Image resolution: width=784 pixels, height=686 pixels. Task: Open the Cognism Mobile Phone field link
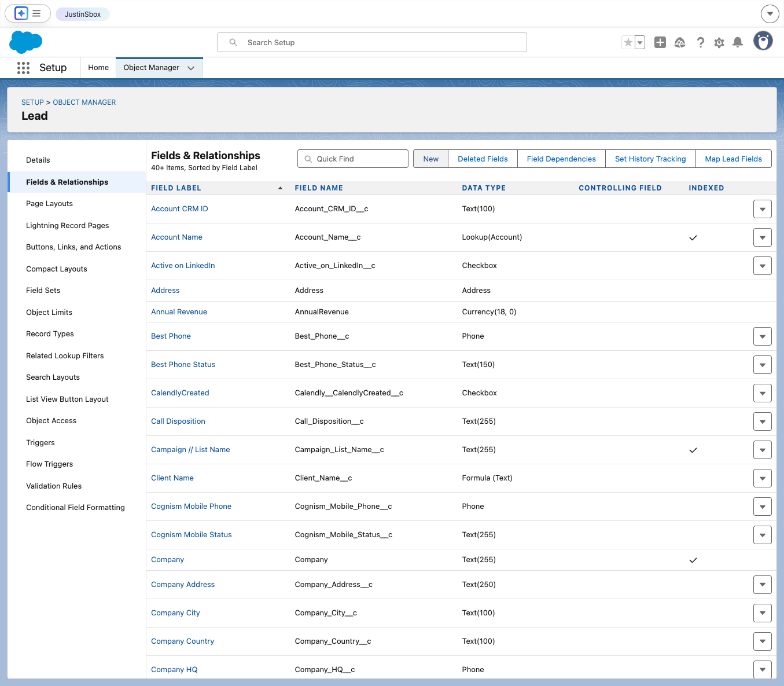point(191,507)
